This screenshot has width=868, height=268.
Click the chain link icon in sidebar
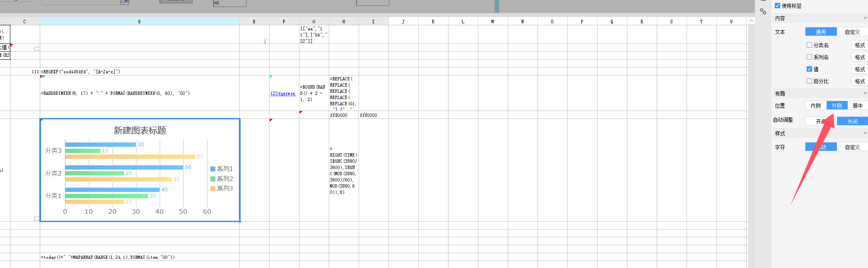[x=763, y=12]
